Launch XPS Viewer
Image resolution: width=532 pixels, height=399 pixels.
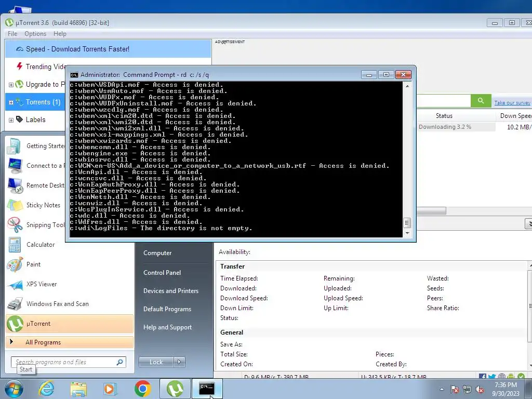70,284
